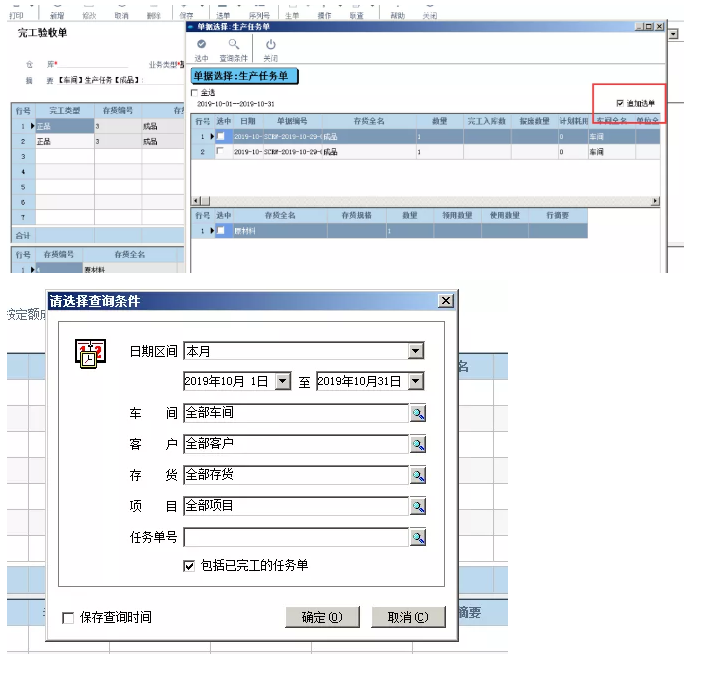
Task: Enable 保存查询时间 checkbox
Action: (68, 618)
